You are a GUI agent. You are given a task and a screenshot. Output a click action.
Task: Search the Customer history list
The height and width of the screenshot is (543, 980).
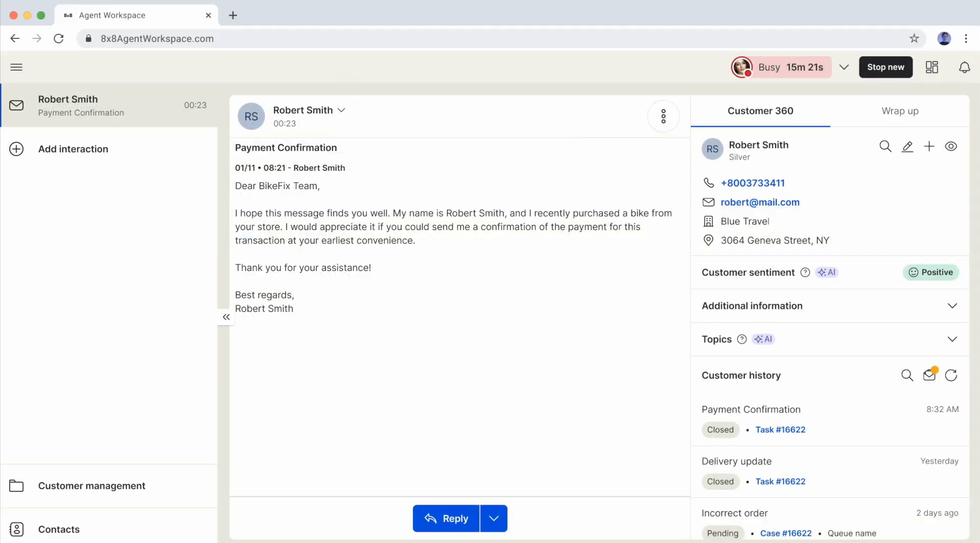(x=908, y=375)
